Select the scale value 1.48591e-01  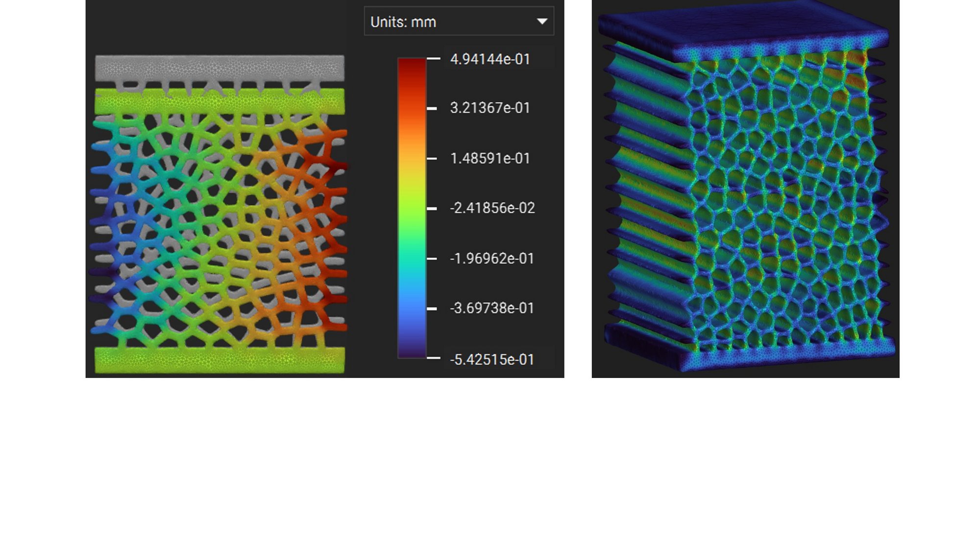pos(490,158)
